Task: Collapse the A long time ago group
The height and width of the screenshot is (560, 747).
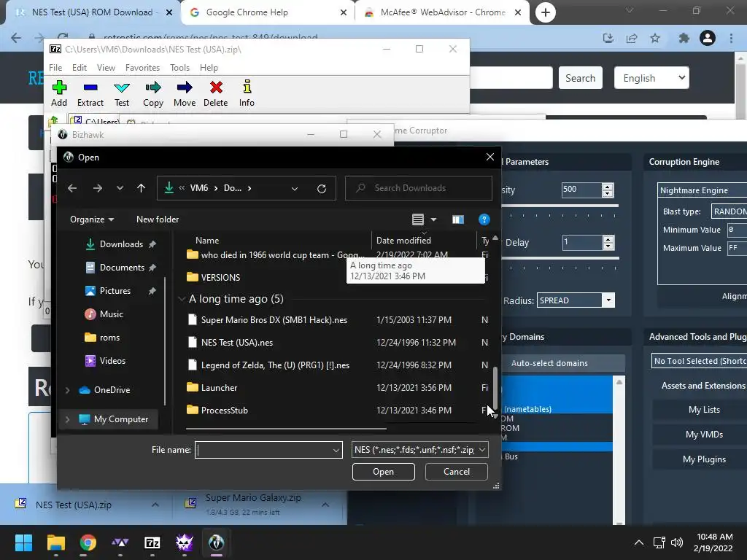Action: click(181, 299)
